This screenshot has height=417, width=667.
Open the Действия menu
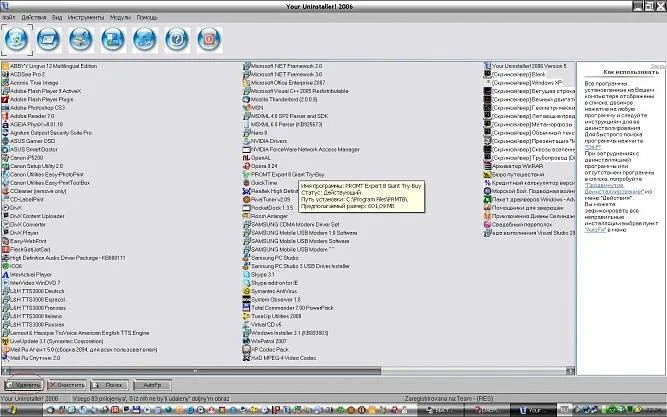pyautogui.click(x=34, y=17)
